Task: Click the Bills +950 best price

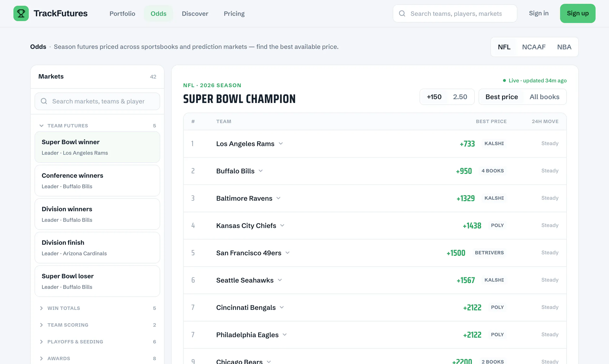Action: [464, 171]
